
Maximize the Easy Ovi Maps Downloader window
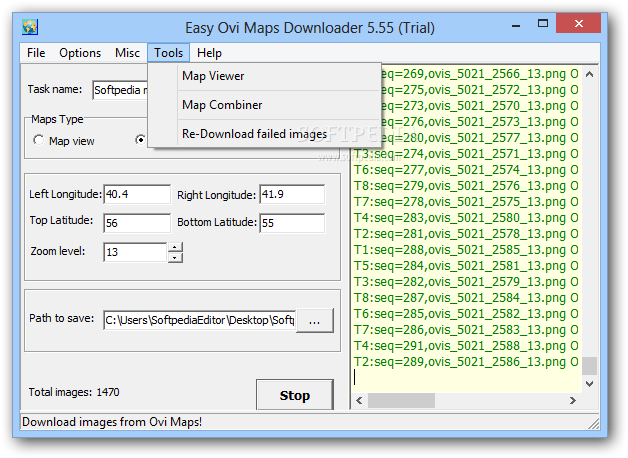543,23
